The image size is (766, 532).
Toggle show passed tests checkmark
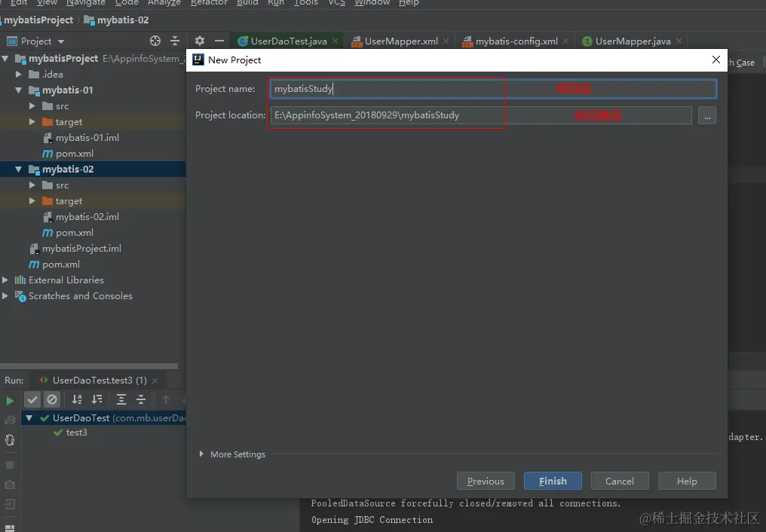click(x=32, y=399)
